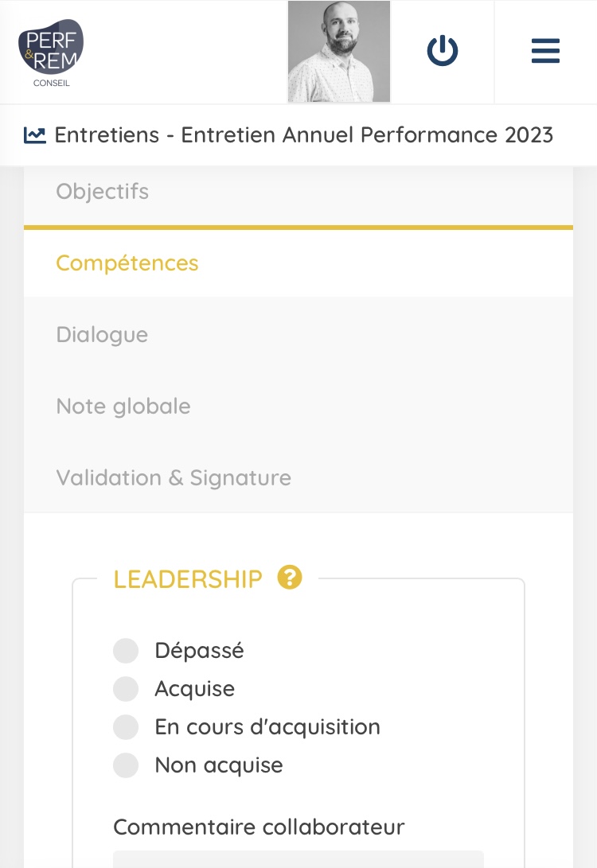Mark Leadership as Non acquise
The height and width of the screenshot is (868, 597).
pyautogui.click(x=126, y=765)
